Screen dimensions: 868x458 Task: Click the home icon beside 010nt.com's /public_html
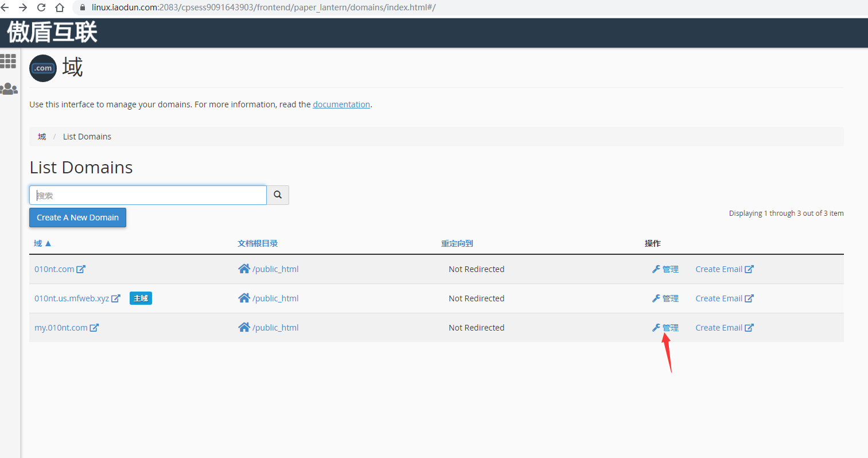click(244, 269)
